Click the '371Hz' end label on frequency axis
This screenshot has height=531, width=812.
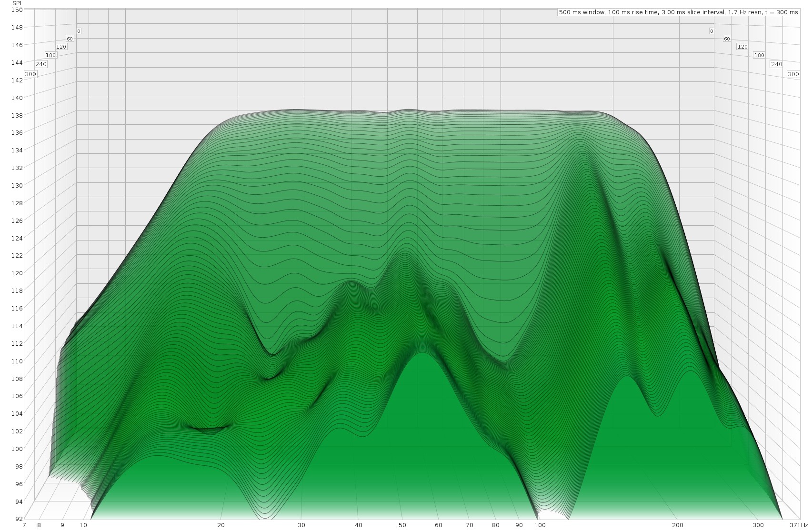click(798, 525)
